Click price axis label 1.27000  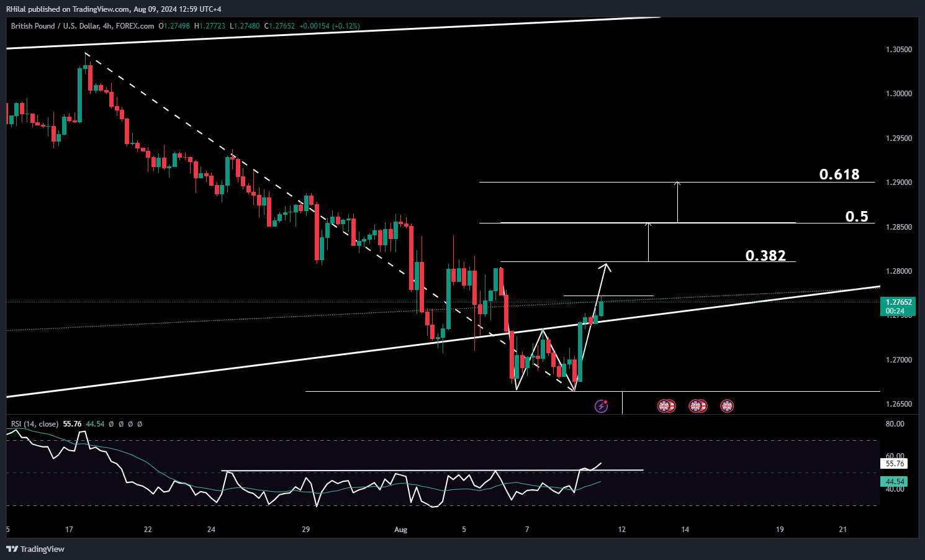(x=899, y=360)
